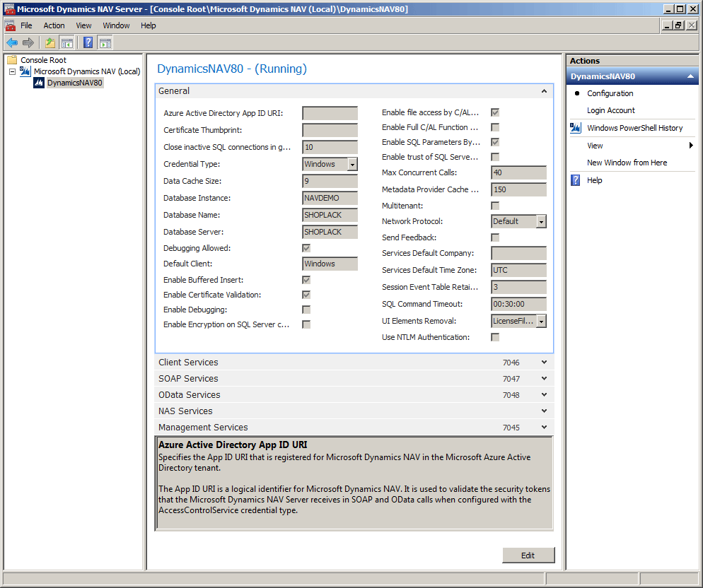Click New Window from Here action
The image size is (703, 588).
627,163
